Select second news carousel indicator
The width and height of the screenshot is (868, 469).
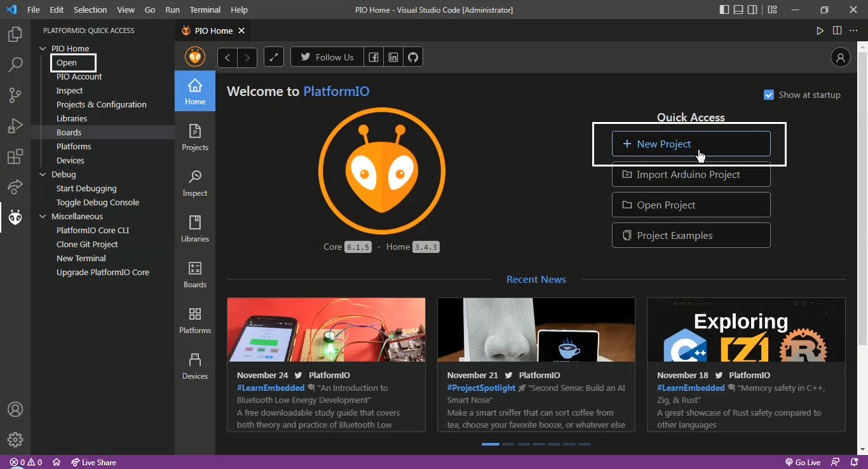point(508,444)
